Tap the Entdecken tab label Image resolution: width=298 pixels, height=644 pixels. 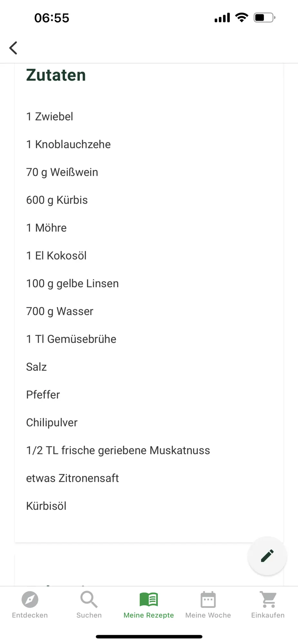click(x=30, y=615)
